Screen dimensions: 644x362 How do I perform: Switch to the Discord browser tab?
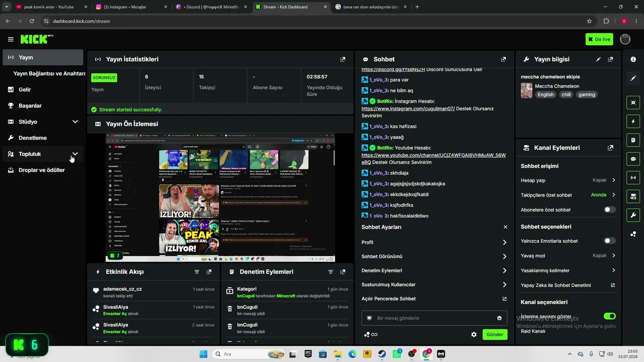[x=212, y=7]
